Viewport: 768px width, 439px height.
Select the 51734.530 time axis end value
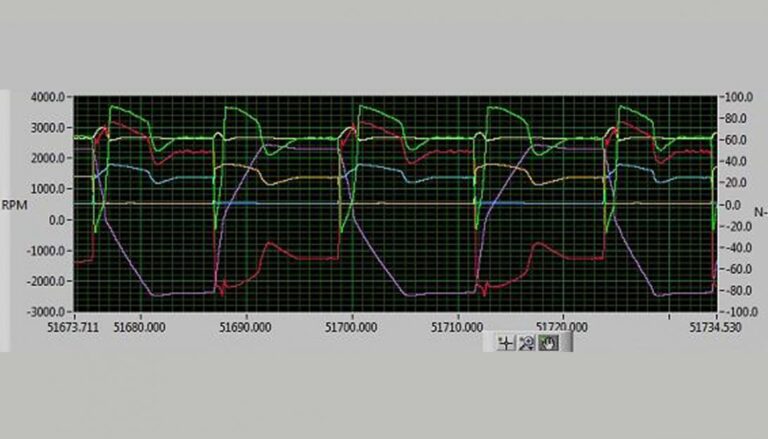(716, 327)
